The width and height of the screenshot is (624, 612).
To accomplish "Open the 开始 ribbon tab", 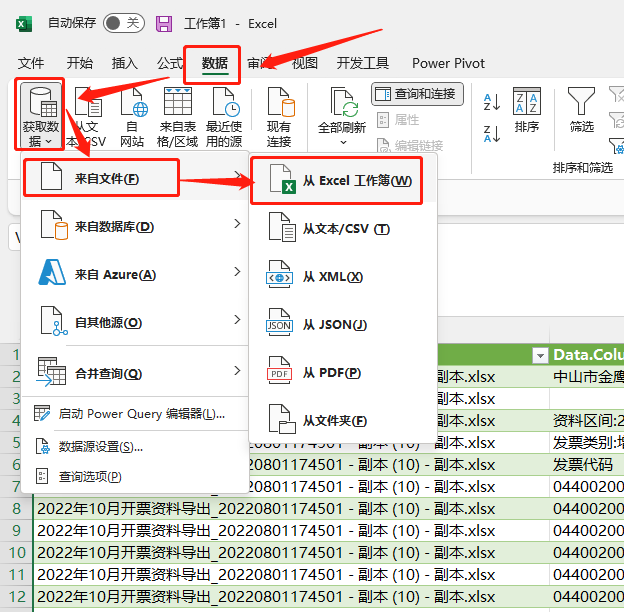I will click(80, 63).
